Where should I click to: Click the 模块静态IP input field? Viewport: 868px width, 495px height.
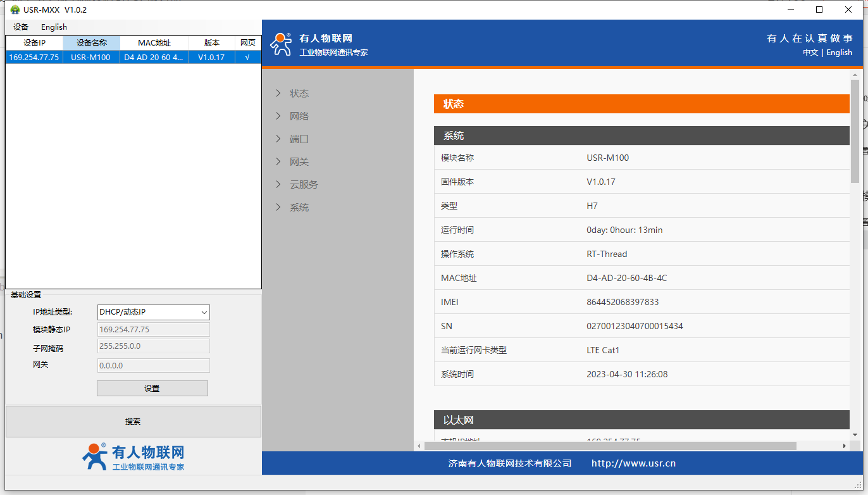153,329
